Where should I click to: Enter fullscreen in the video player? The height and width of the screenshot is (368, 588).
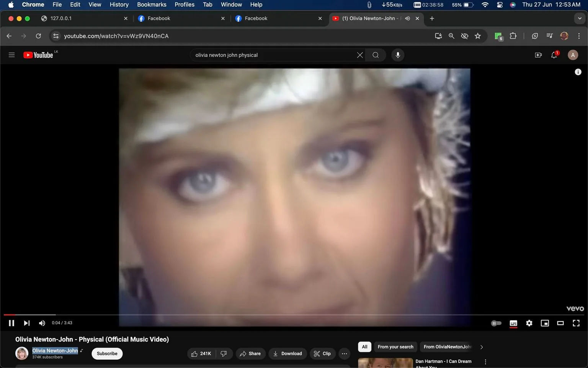pos(576,323)
